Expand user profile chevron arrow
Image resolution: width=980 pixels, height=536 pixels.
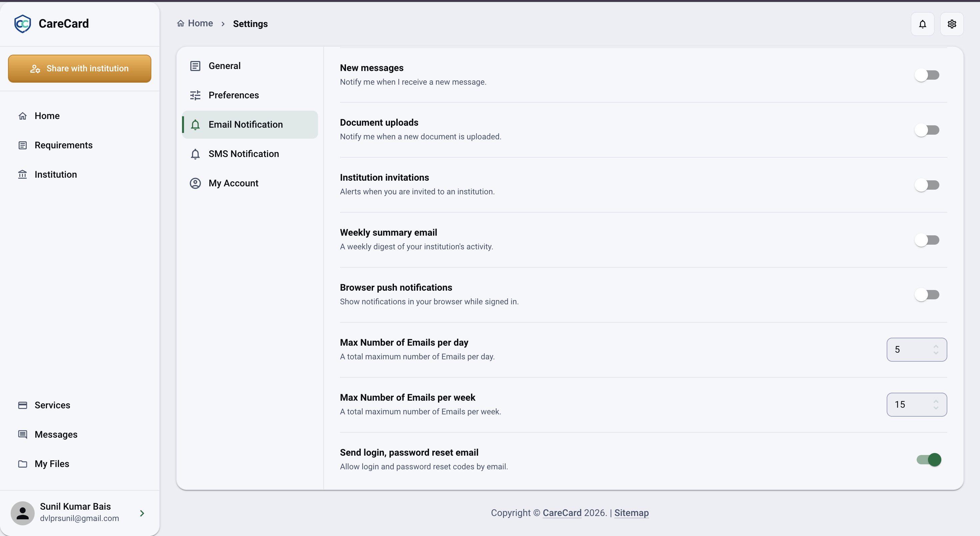142,513
